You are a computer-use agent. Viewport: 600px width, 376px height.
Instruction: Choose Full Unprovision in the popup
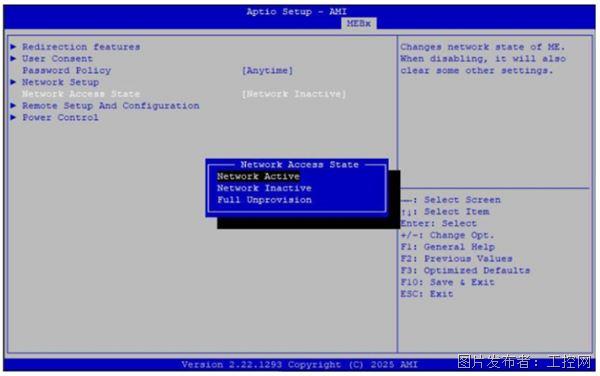[264, 200]
